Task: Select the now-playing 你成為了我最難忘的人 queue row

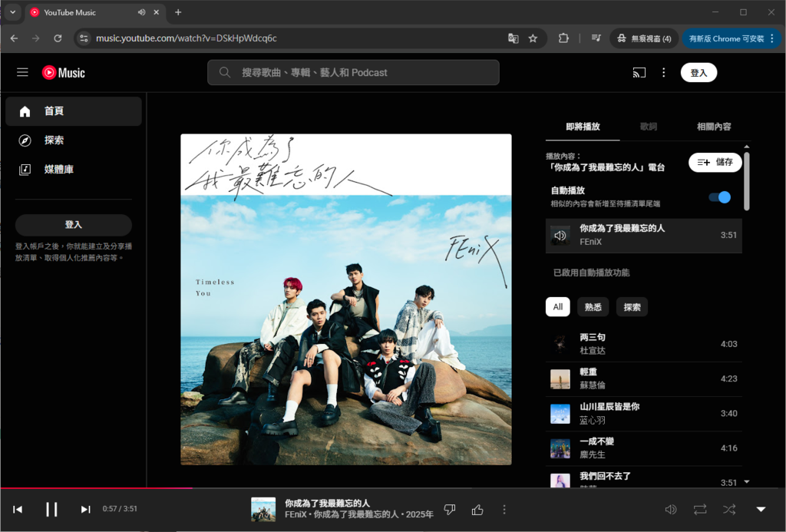Action: (644, 235)
